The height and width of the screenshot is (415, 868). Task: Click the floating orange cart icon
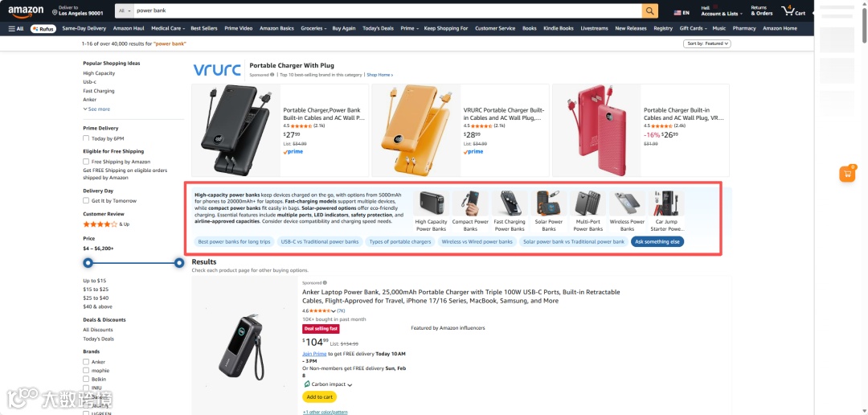(x=847, y=174)
